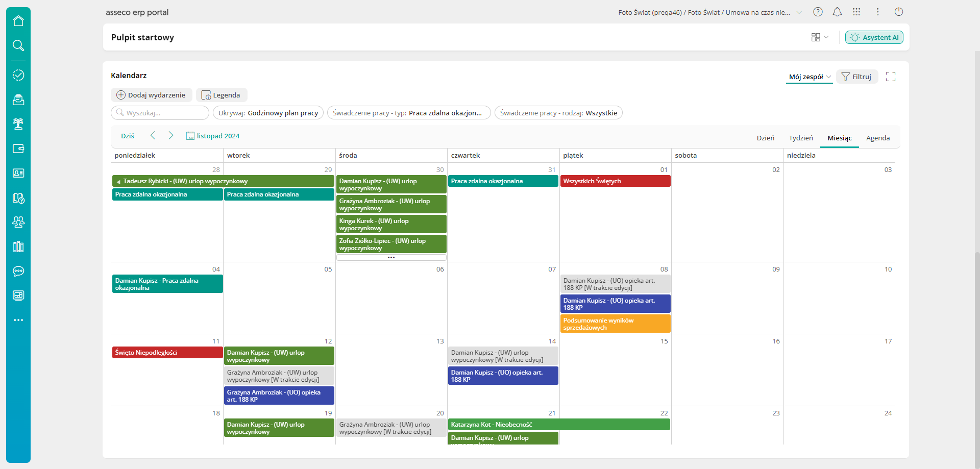Select the Miesiąc view tab
Viewport: 980px width, 469px height.
840,138
